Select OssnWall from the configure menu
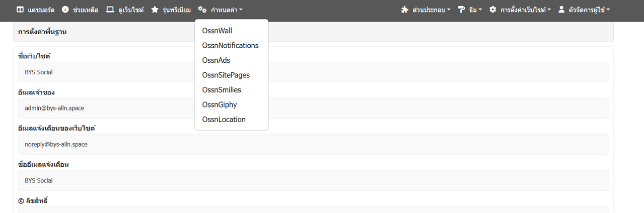The width and height of the screenshot is (644, 213). click(x=217, y=31)
